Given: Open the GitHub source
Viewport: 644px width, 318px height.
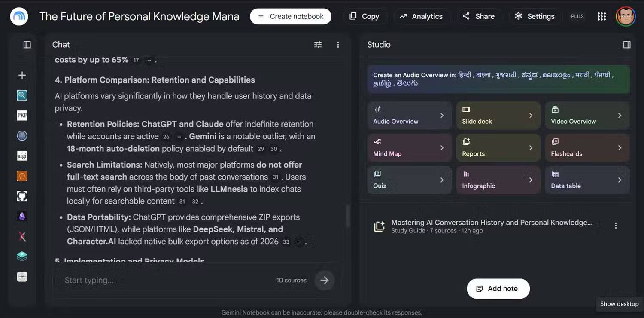Looking at the screenshot, I should pyautogui.click(x=22, y=196).
